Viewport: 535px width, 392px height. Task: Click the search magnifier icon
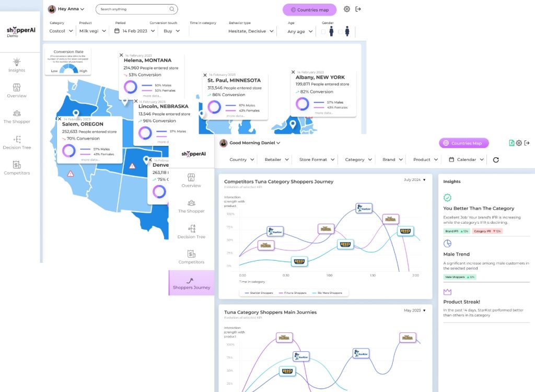click(x=172, y=9)
